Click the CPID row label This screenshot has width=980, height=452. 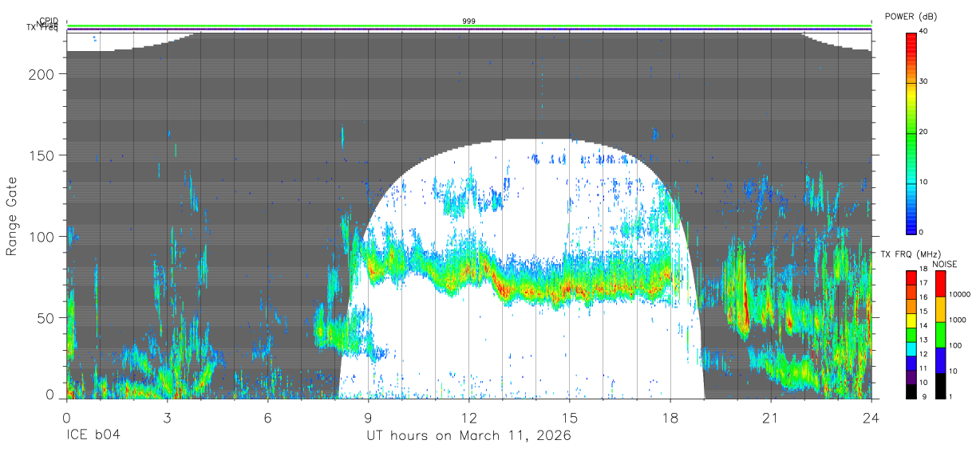(49, 22)
